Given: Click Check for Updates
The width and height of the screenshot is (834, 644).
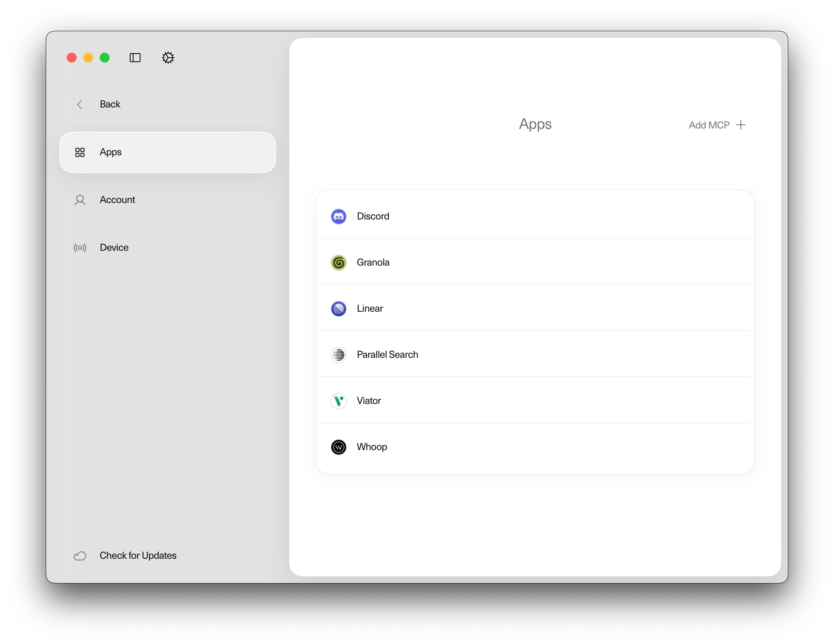Looking at the screenshot, I should point(138,555).
